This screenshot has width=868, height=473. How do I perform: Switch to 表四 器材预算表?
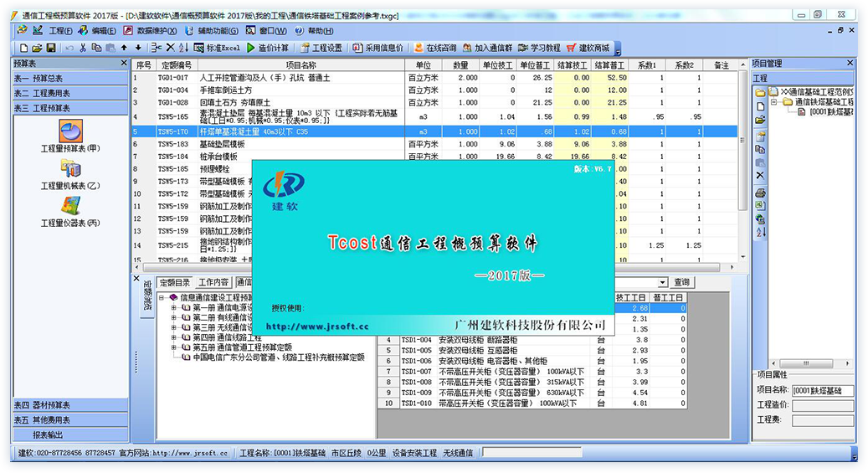(70, 405)
